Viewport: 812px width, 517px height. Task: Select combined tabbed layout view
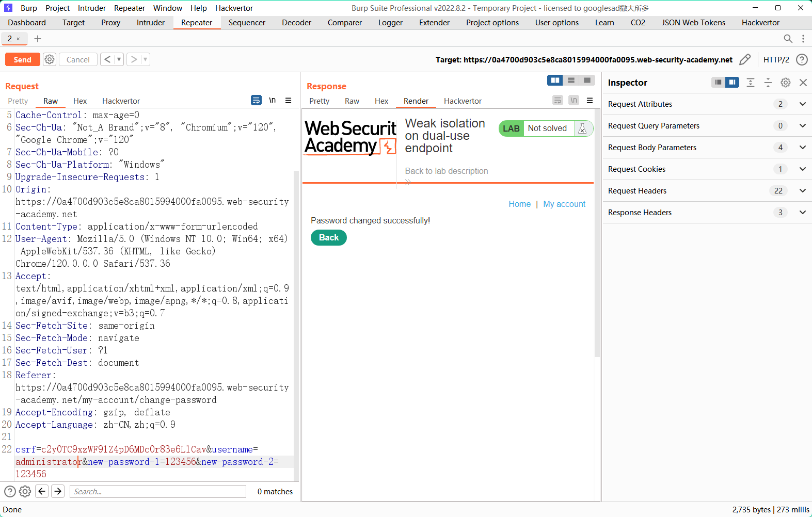point(587,80)
